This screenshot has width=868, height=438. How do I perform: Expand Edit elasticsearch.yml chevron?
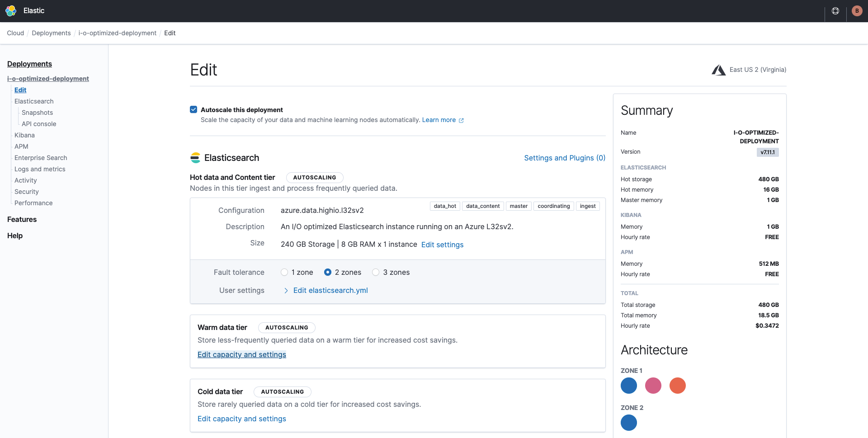click(286, 291)
